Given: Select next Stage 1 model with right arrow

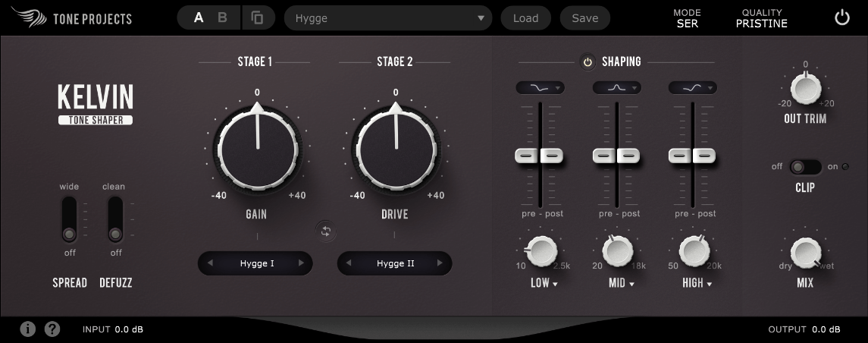Looking at the screenshot, I should point(301,263).
